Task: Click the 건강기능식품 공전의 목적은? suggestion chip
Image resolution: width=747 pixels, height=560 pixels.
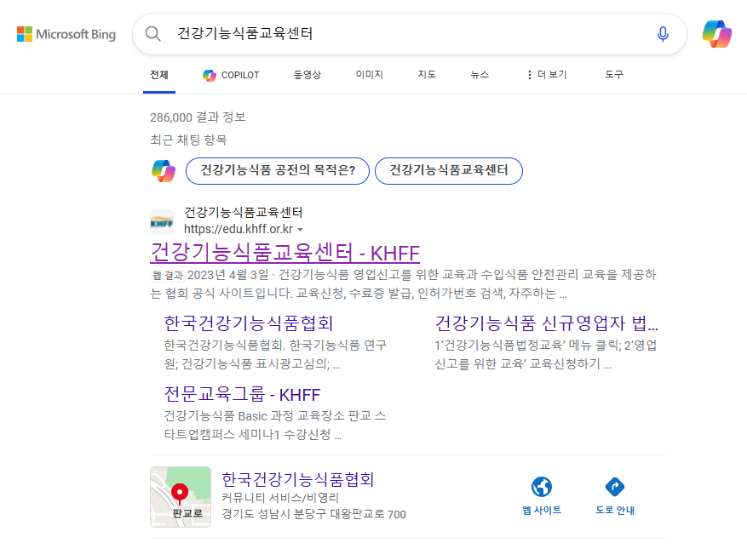Action: 277,171
